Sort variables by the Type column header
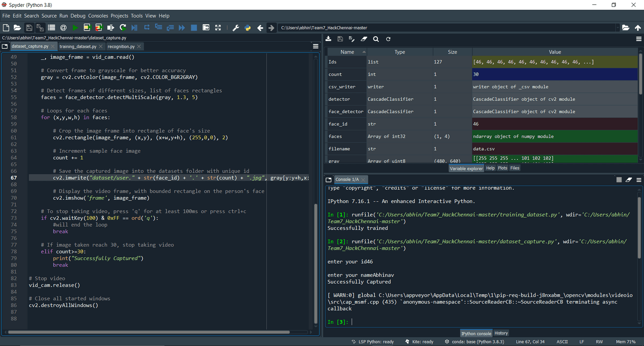The height and width of the screenshot is (346, 644). point(400,52)
